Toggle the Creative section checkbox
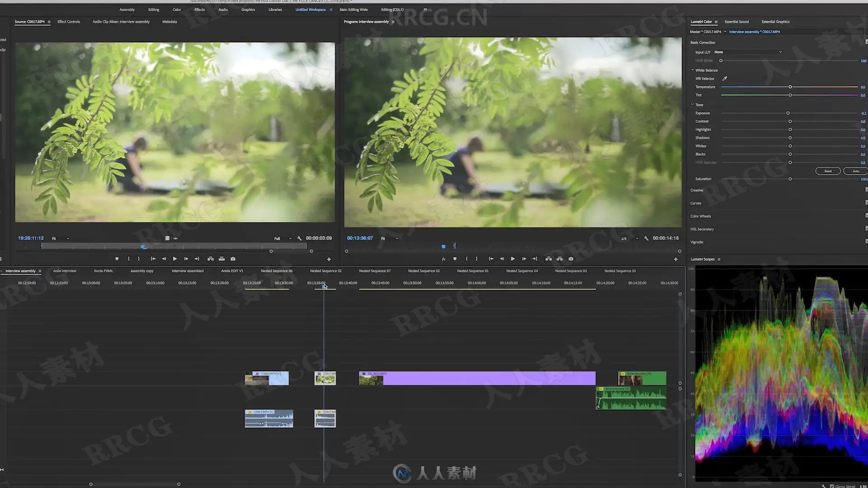 click(866, 190)
